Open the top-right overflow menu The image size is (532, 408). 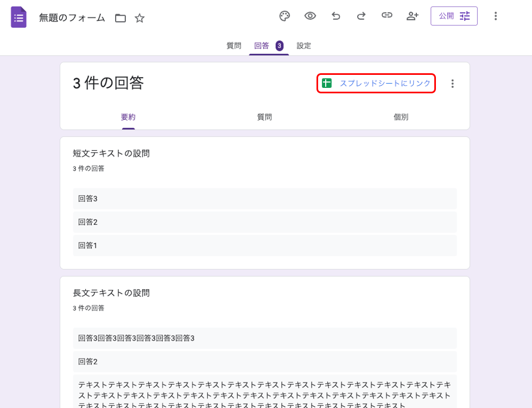pyautogui.click(x=496, y=16)
